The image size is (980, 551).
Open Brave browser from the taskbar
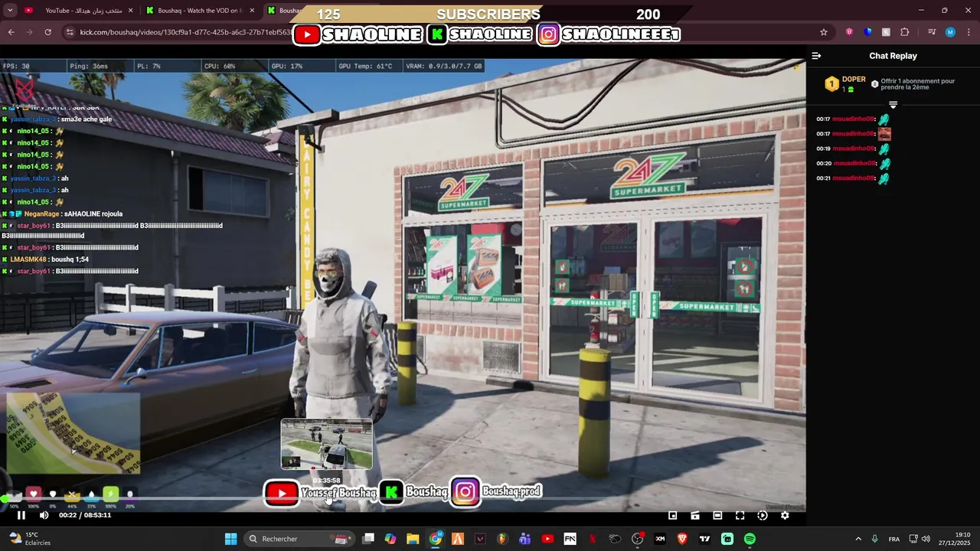682,539
